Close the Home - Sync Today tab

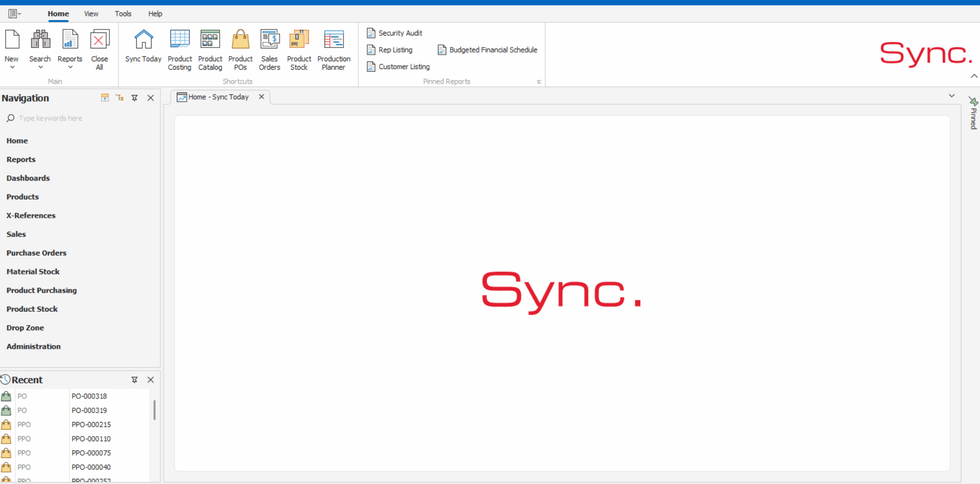pyautogui.click(x=262, y=96)
